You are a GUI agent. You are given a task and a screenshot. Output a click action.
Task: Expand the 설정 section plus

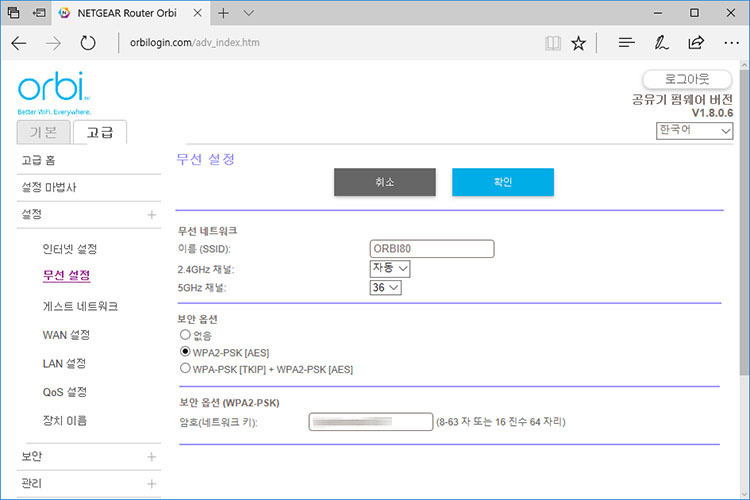coord(151,215)
